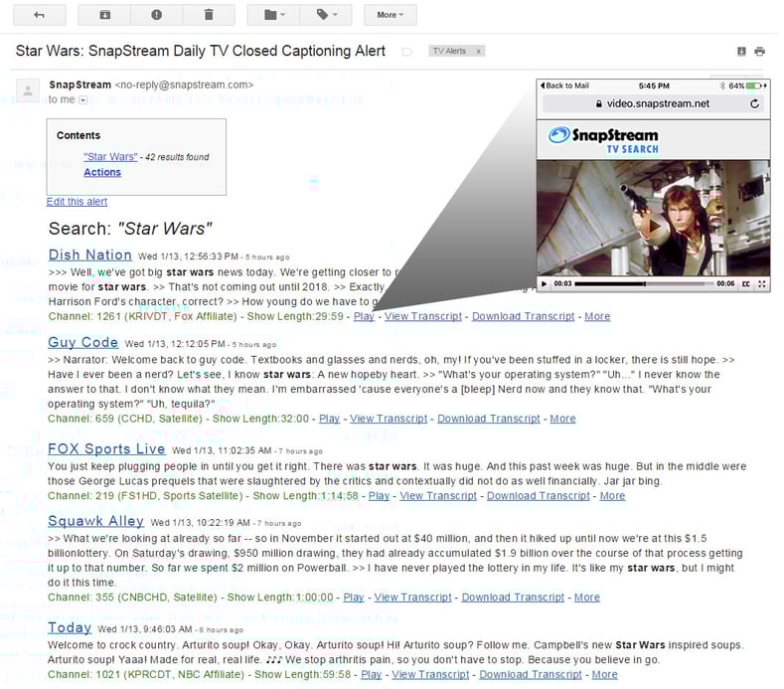This screenshot has width=784, height=689.
Task: Tap Back to Mail in phone header
Action: (x=565, y=86)
